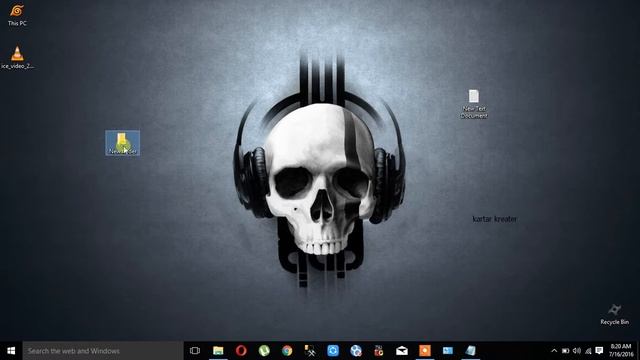Viewport: 640px width, 360px height.
Task: Show hidden system tray icons
Action: tap(554, 351)
